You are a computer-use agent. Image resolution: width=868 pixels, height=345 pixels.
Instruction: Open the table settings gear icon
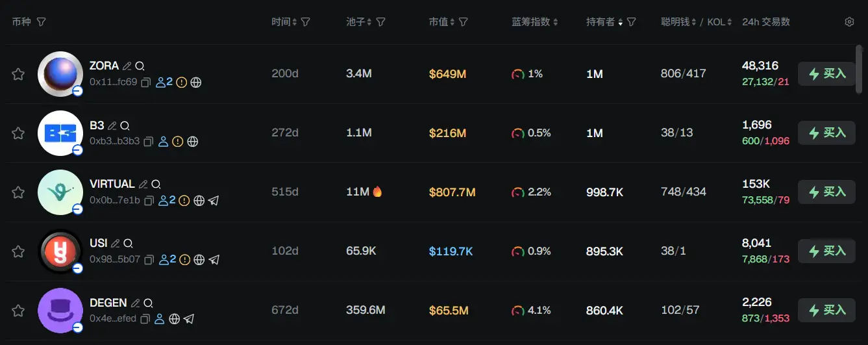click(x=849, y=22)
